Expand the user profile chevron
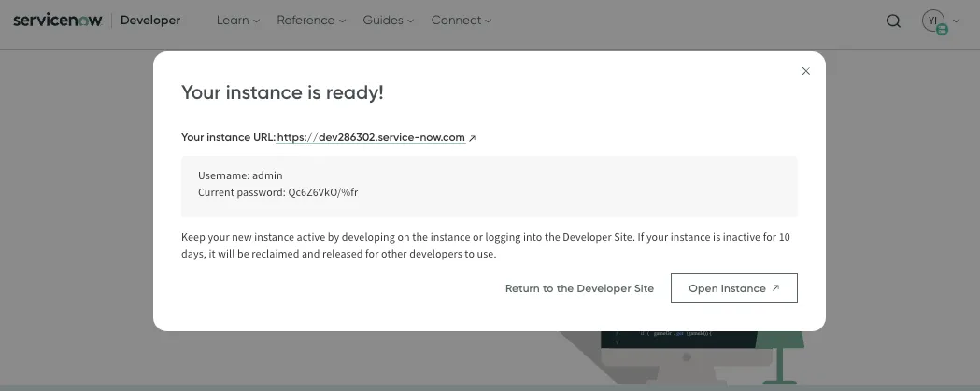The image size is (980, 391). (957, 21)
